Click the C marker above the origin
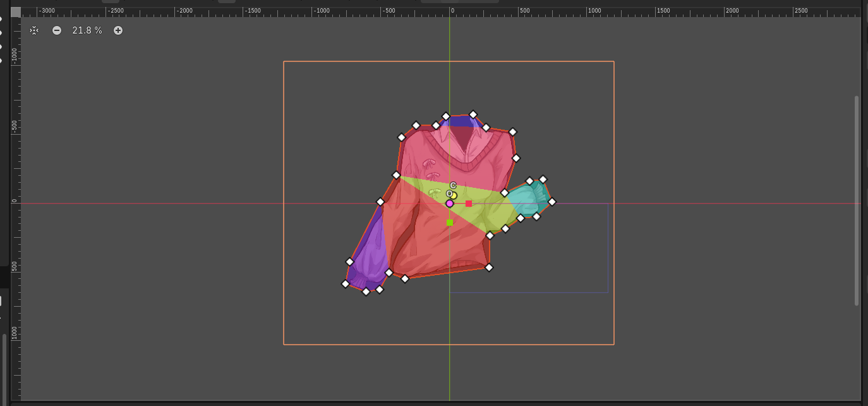 coord(453,185)
